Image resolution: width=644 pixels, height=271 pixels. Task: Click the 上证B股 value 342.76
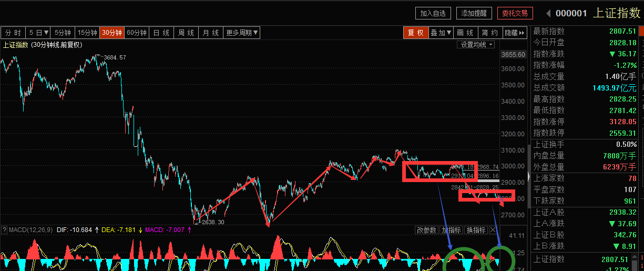[x=625, y=235]
